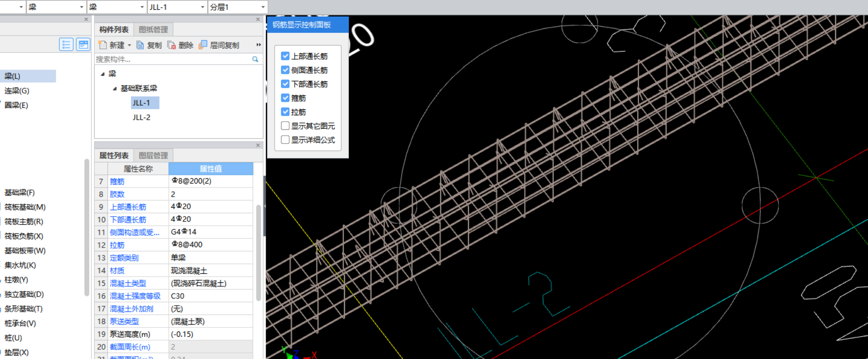Enable the 显示详细公式 checkbox

pyautogui.click(x=285, y=140)
